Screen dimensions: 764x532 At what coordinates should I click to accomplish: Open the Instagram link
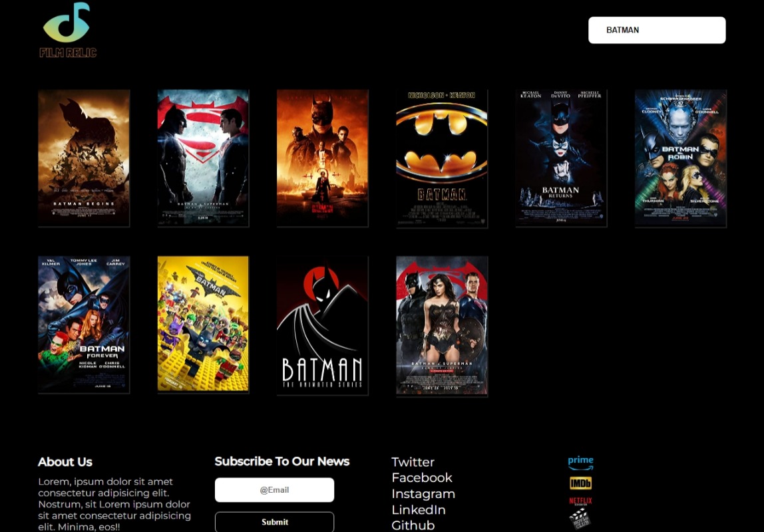tap(423, 493)
